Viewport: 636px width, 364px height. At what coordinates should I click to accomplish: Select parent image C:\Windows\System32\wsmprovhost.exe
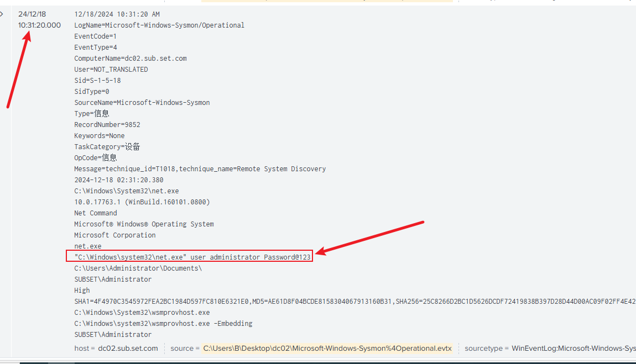pos(142,313)
